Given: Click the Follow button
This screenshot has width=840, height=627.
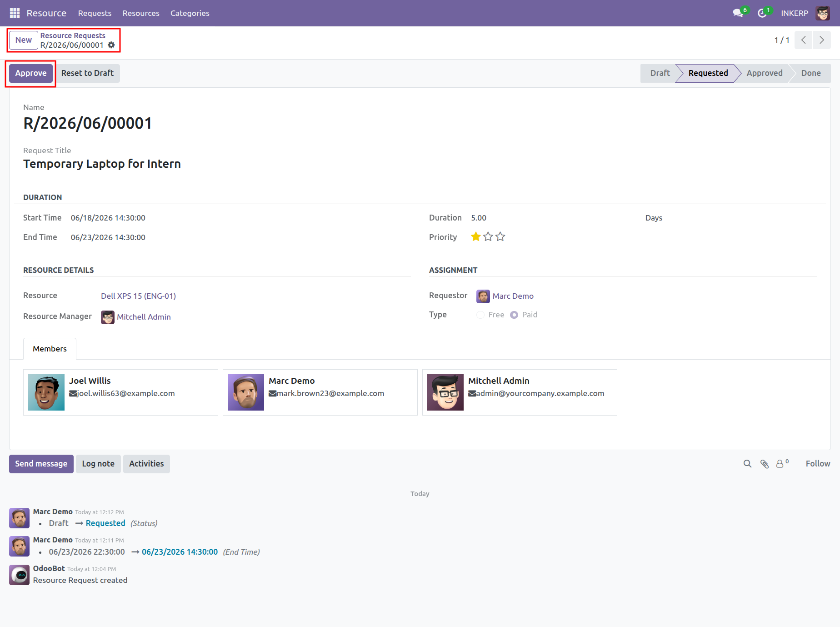Looking at the screenshot, I should pyautogui.click(x=818, y=464).
